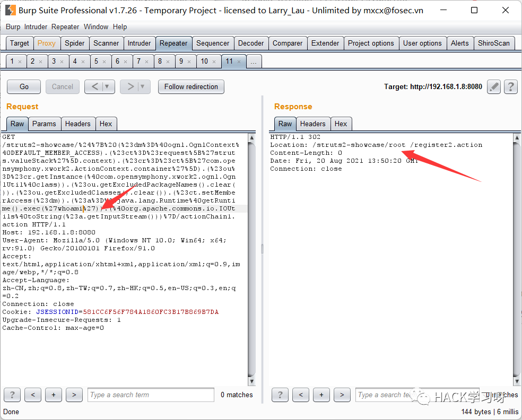Close Repeater tab 10 with its x

coord(214,62)
